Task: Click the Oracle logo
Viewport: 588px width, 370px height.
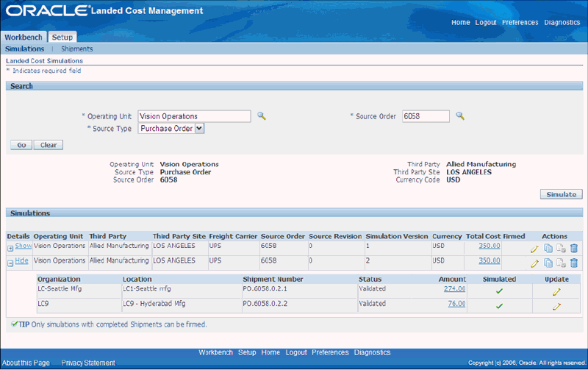Action: pos(48,10)
